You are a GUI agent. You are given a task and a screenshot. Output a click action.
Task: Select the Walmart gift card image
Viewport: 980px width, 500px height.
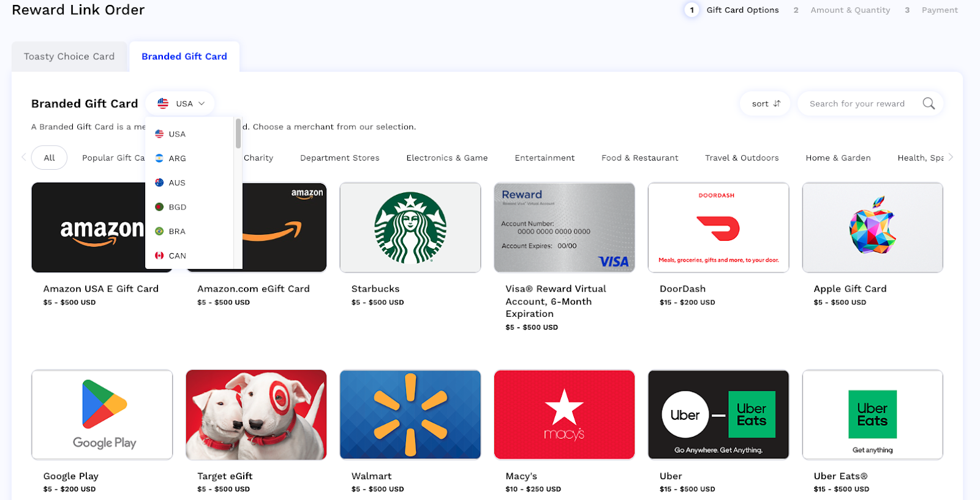click(410, 415)
